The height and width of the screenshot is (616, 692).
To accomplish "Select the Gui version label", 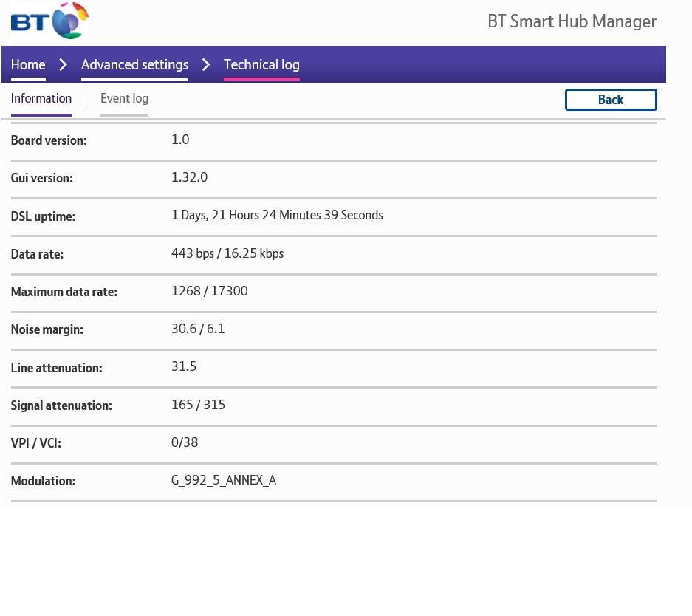I will tap(42, 178).
